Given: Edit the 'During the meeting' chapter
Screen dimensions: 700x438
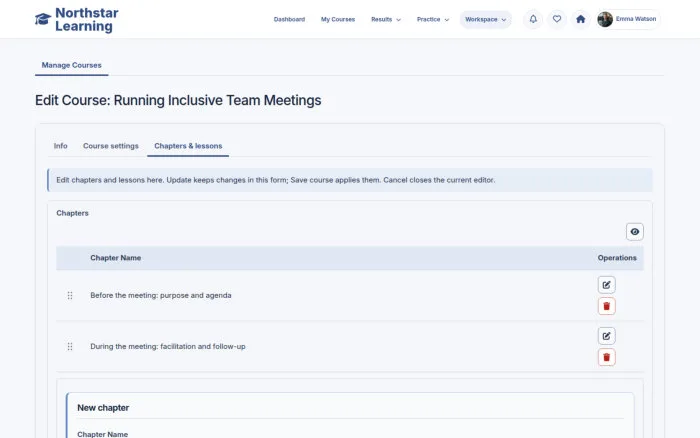Looking at the screenshot, I should point(606,336).
